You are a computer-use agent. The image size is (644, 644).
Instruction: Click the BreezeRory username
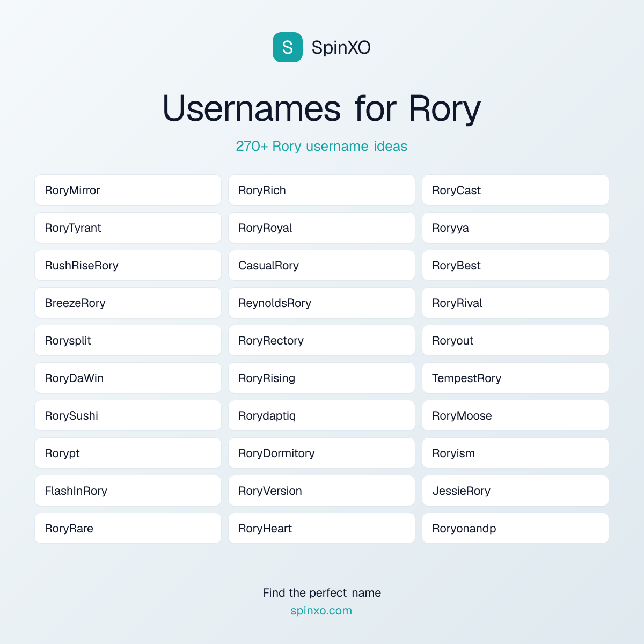[128, 303]
